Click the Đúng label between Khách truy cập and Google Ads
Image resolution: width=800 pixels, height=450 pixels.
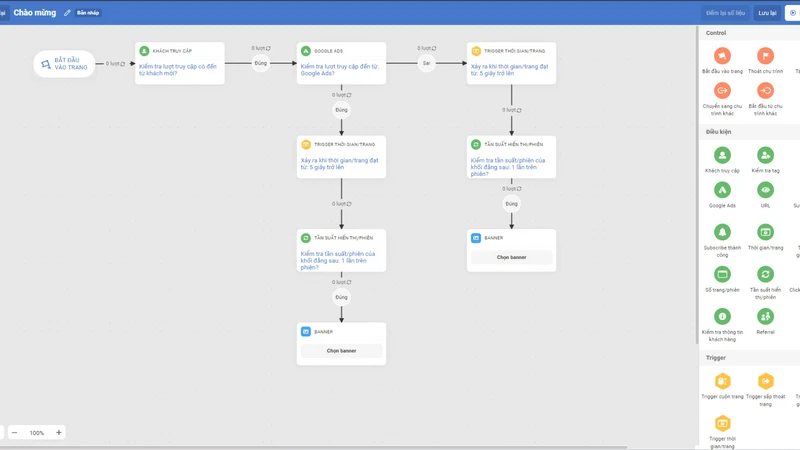coord(261,63)
